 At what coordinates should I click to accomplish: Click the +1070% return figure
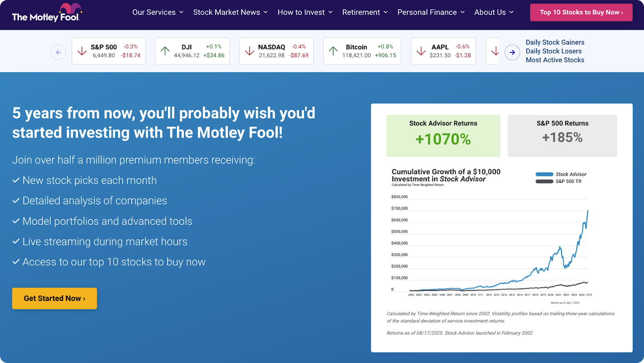tap(443, 139)
